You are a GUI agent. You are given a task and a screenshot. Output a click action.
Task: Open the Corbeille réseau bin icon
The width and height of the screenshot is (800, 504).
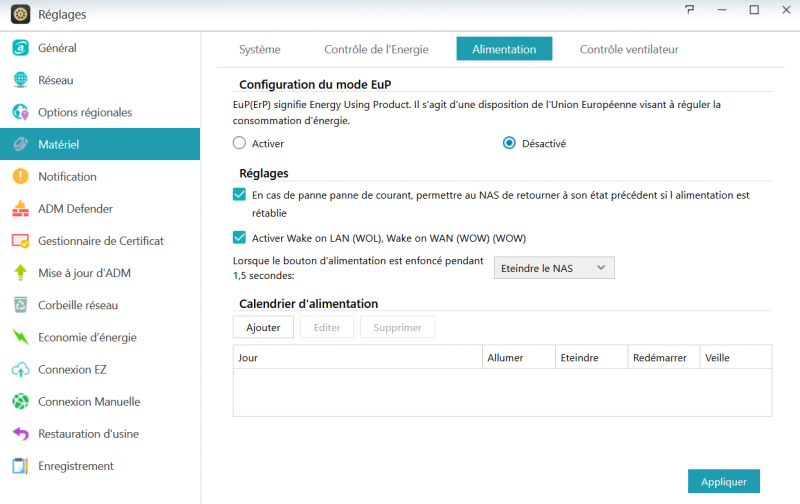click(x=20, y=305)
